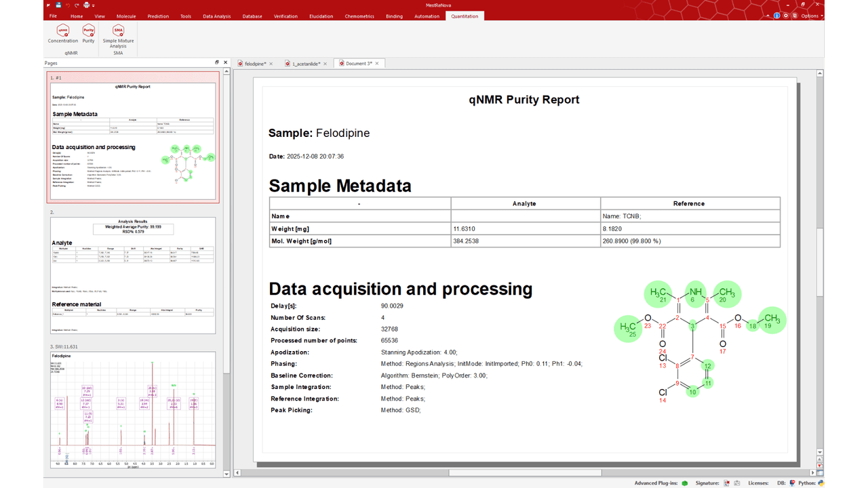Go to the Data Analysis tab
868x488 pixels.
click(216, 16)
